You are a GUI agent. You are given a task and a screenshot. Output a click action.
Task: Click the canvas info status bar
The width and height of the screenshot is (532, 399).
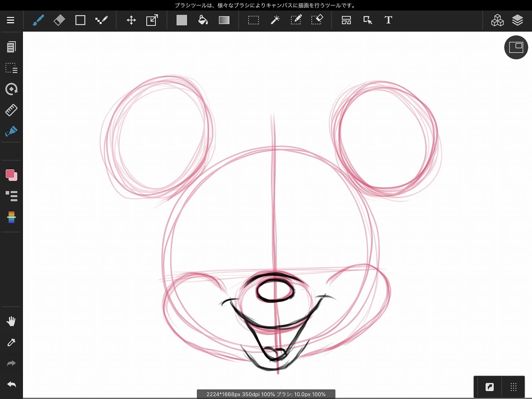pyautogui.click(x=266, y=394)
